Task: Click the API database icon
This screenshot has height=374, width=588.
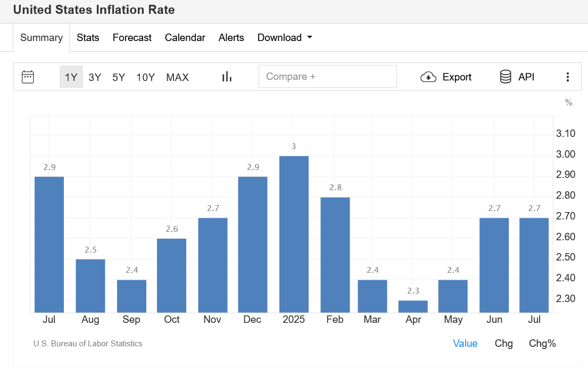Action: pos(506,77)
